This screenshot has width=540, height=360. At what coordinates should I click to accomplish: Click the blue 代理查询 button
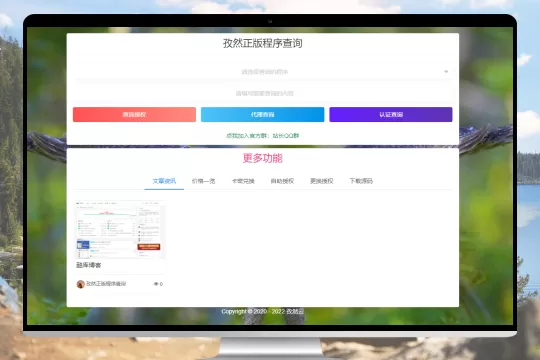[262, 114]
